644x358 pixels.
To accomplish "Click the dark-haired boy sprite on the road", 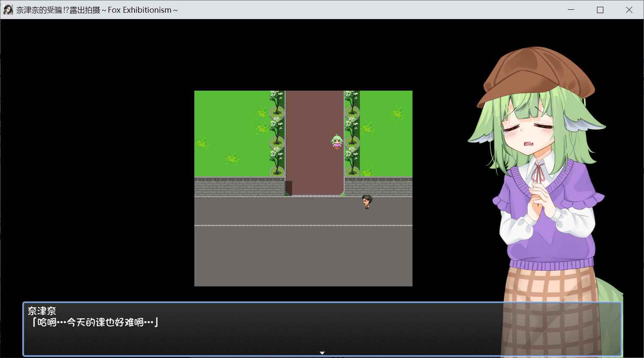I will point(367,202).
